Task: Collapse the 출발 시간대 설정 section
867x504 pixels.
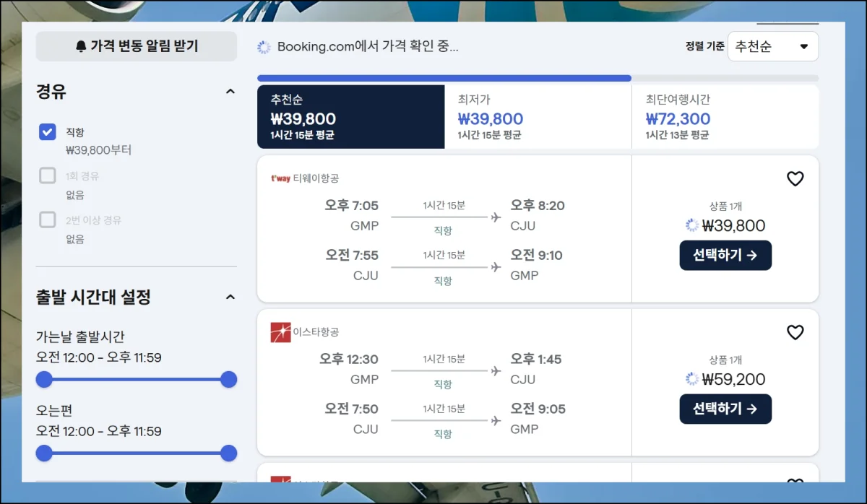Action: [230, 297]
